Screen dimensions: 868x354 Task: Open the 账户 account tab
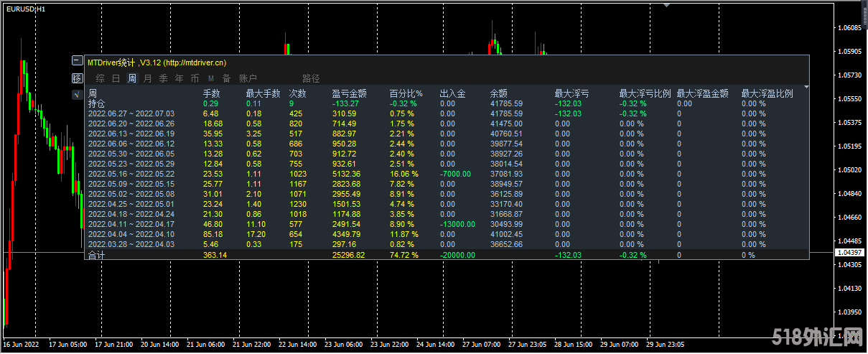coord(248,78)
